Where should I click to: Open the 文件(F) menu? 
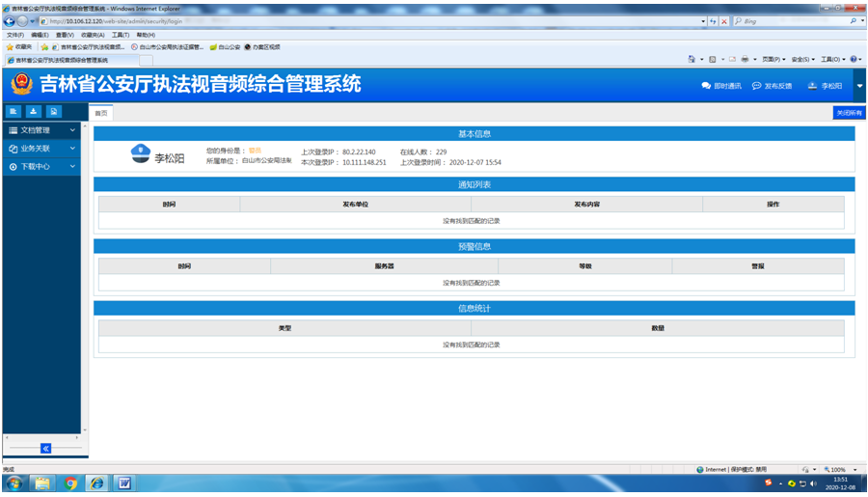point(14,35)
